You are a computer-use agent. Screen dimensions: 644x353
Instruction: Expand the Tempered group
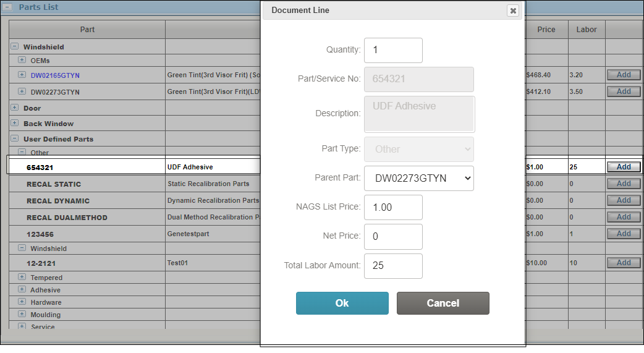click(22, 277)
